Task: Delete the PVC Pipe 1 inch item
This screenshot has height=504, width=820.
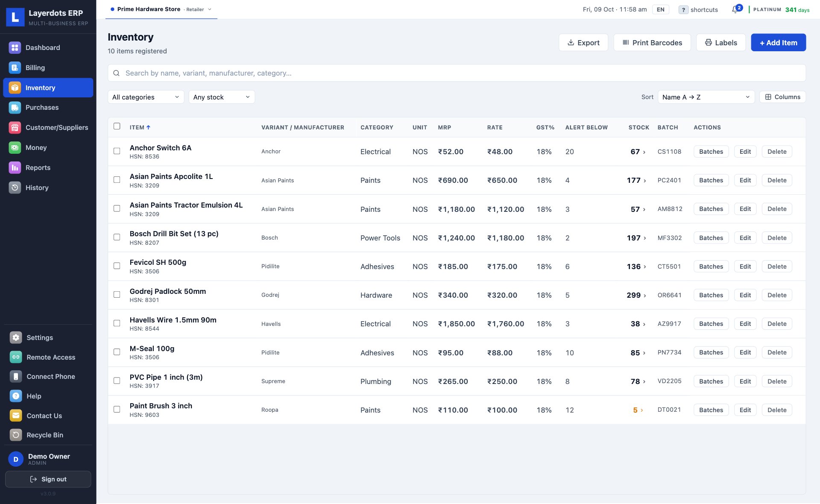Action: click(776, 381)
